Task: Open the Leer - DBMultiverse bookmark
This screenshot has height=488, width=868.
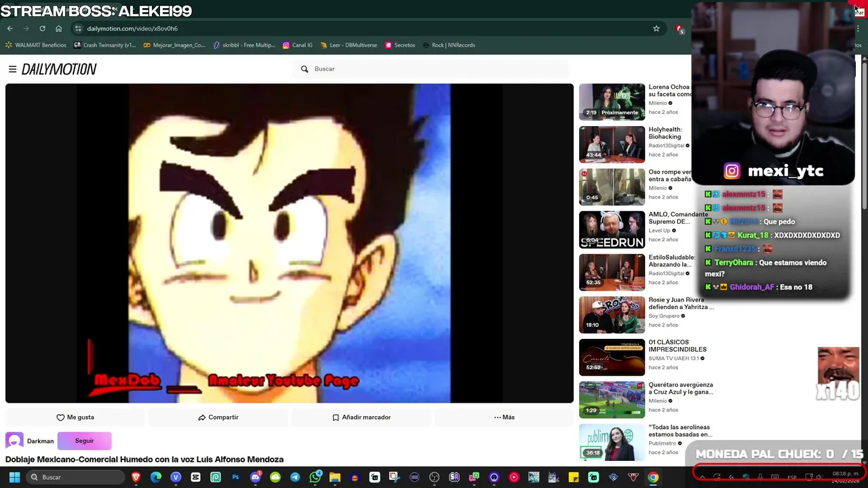Action: [x=349, y=45]
